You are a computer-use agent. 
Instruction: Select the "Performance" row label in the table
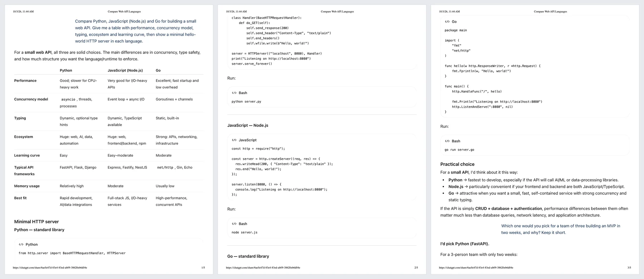click(x=25, y=81)
